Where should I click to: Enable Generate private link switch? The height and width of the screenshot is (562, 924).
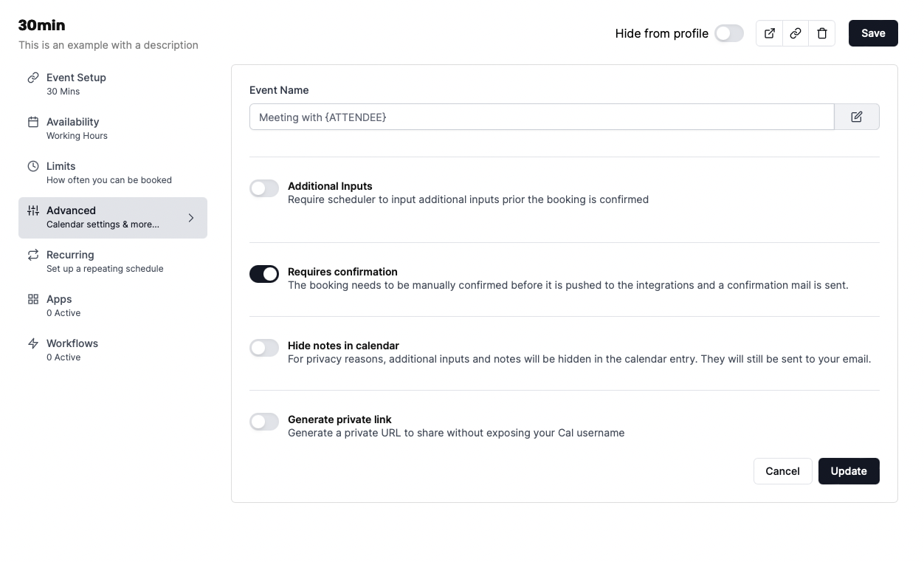tap(264, 422)
